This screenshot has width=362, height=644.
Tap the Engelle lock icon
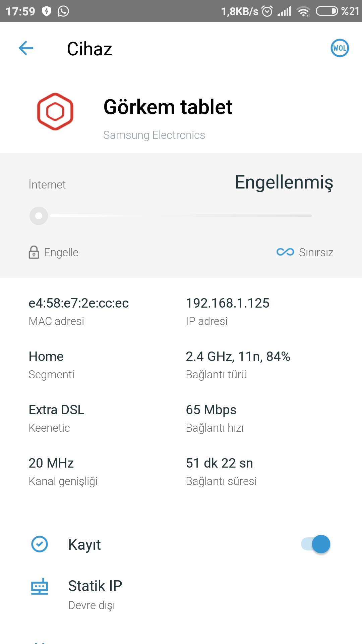point(34,252)
